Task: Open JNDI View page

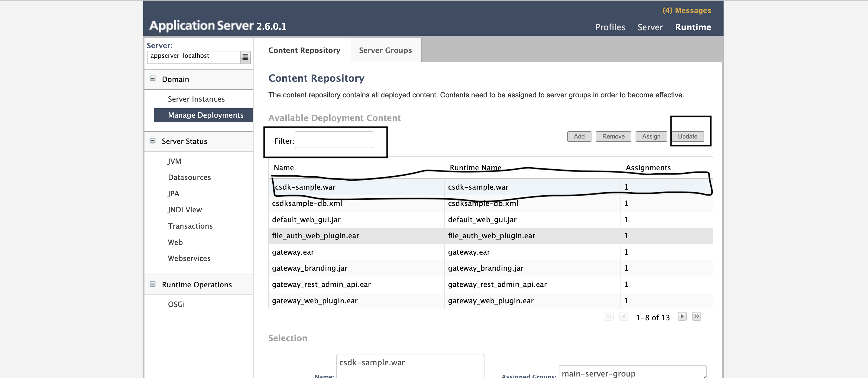Action: pyautogui.click(x=185, y=210)
